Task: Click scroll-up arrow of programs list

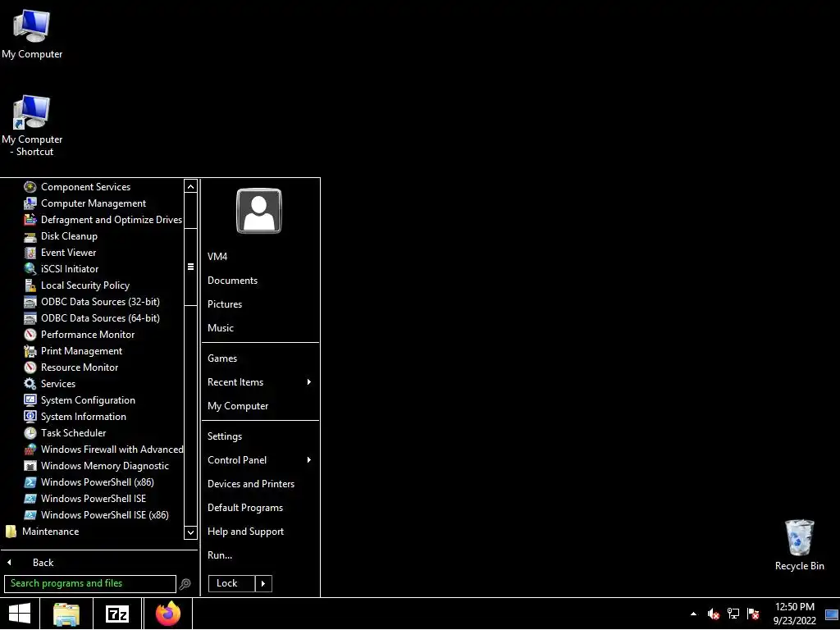Action: [x=190, y=186]
